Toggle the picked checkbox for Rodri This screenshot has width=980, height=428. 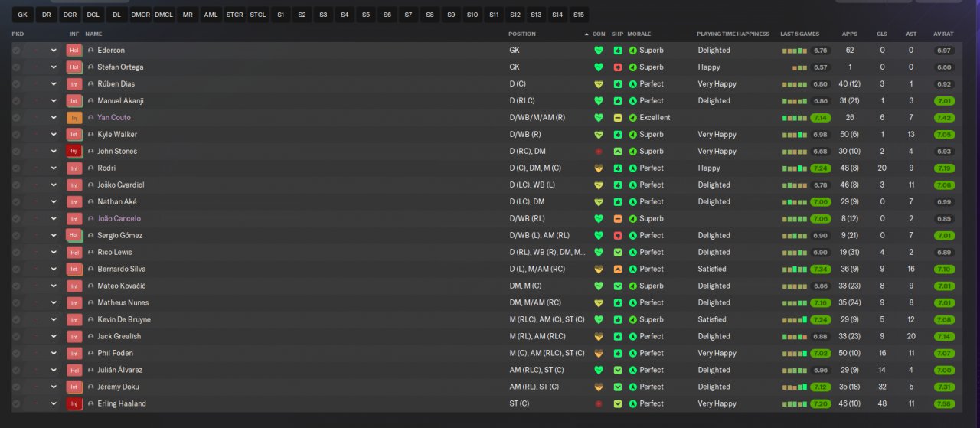point(17,168)
